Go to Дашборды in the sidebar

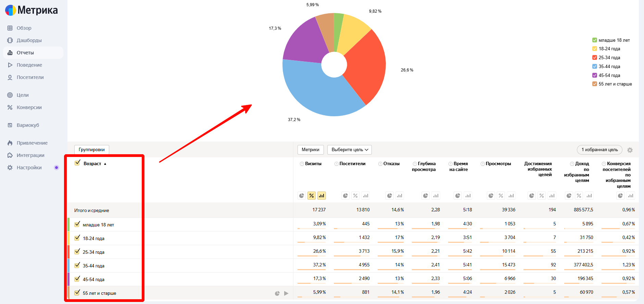[29, 40]
